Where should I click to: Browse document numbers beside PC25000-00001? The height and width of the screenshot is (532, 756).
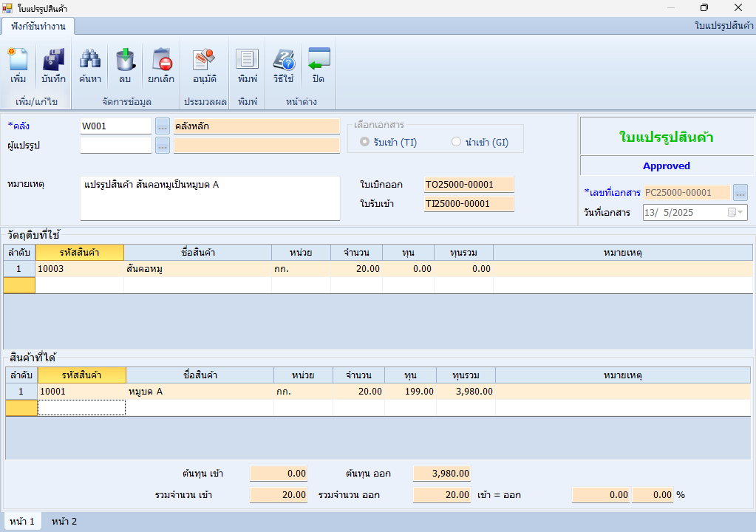tap(740, 193)
